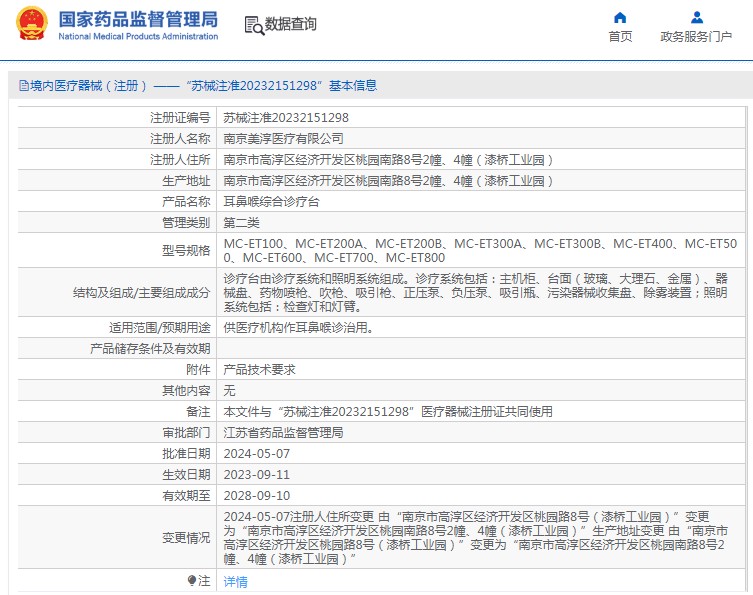The height and width of the screenshot is (595, 753).
Task: Click the 管理类别 row label
Action: tap(186, 223)
